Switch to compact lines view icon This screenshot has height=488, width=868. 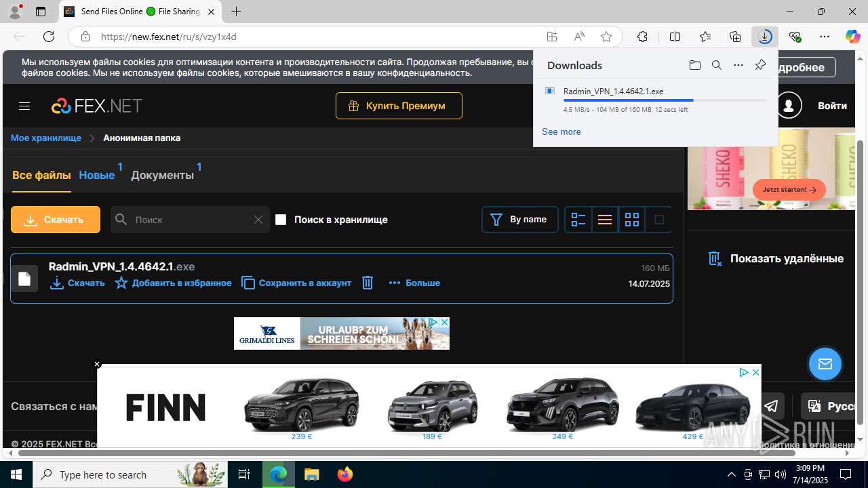point(605,220)
